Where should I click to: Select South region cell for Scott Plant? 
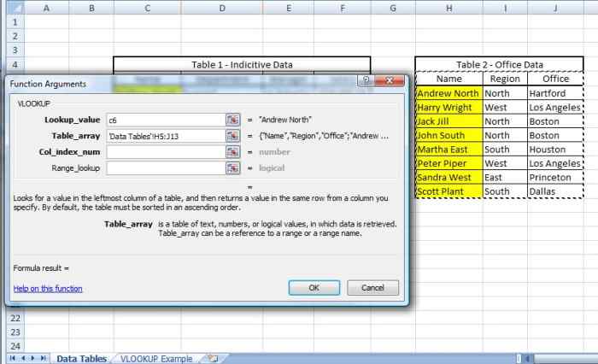(505, 191)
